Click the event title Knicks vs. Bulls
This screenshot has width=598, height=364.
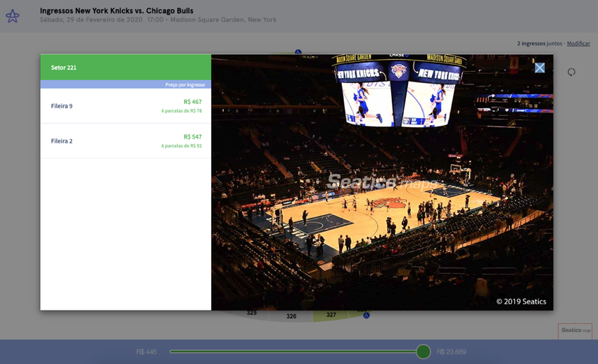click(117, 11)
